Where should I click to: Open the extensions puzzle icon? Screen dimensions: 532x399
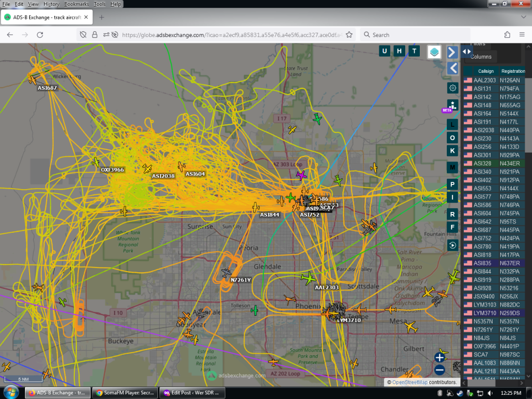point(507,35)
